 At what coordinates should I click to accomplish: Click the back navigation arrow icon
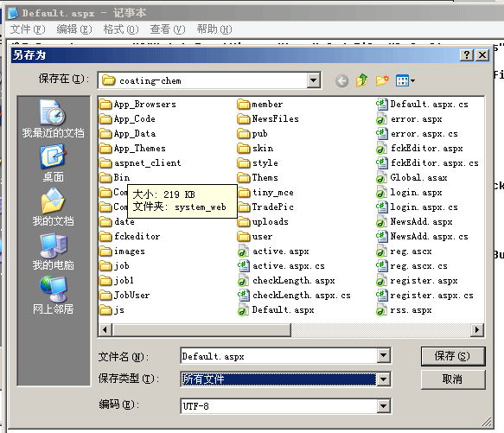[x=341, y=80]
